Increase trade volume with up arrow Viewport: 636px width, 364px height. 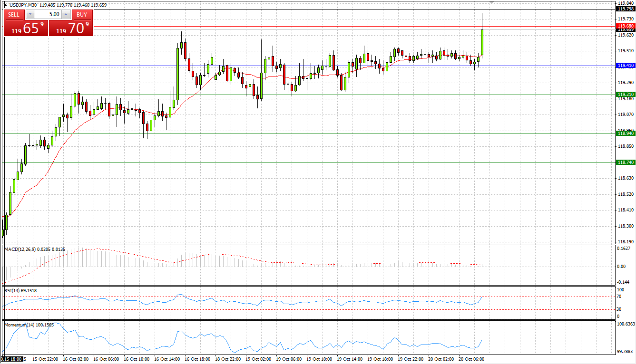(x=66, y=14)
